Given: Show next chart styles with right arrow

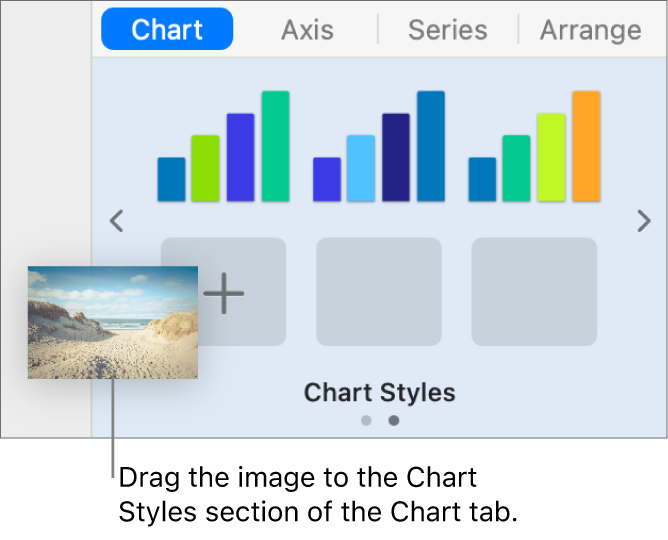Looking at the screenshot, I should coord(643,221).
